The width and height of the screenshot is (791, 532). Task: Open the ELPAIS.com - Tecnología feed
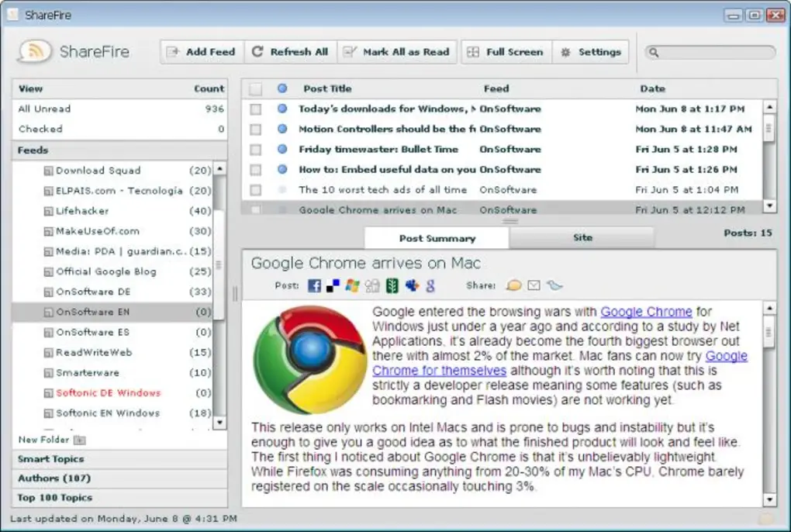[x=112, y=191]
